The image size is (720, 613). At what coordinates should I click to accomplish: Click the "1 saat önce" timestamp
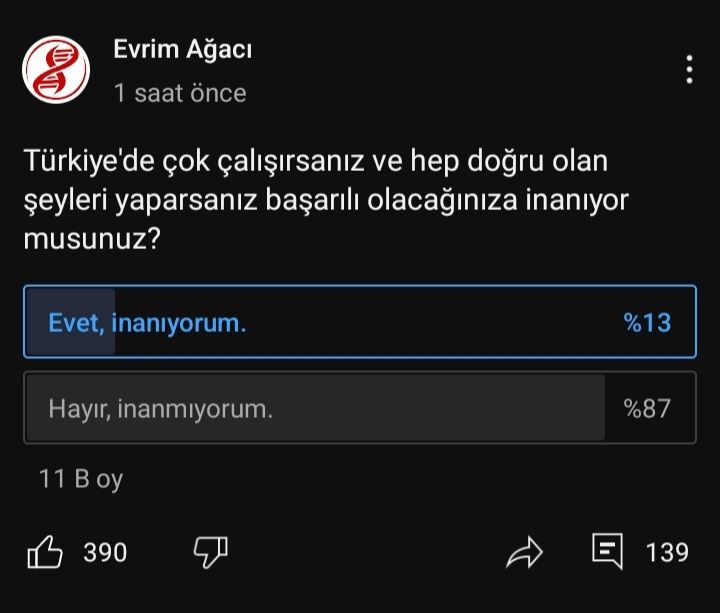180,93
